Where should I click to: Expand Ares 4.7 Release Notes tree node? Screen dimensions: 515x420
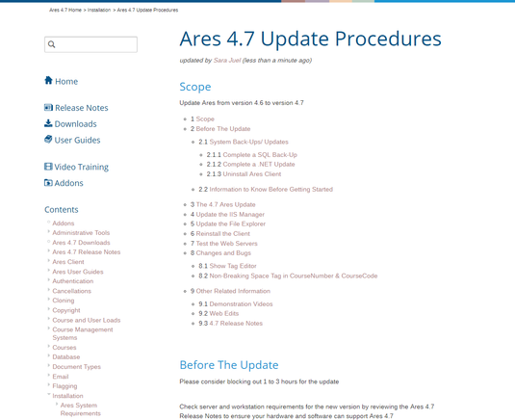pos(48,251)
